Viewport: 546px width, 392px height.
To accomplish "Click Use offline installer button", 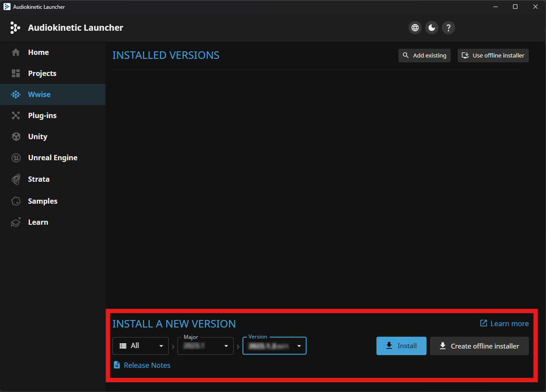I will click(x=493, y=56).
